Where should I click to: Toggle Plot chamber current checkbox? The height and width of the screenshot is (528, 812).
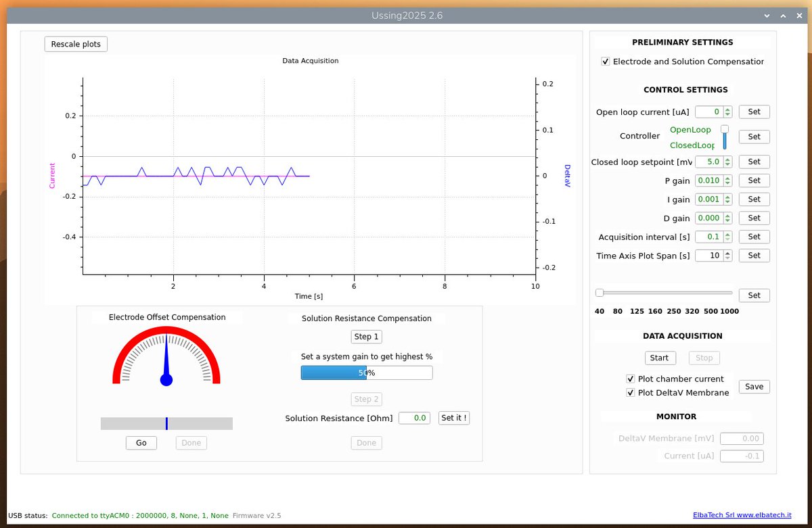(631, 379)
